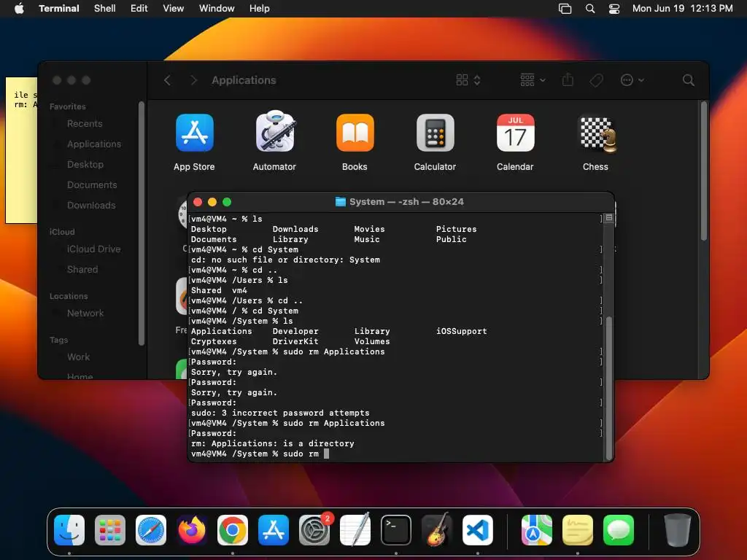Click Finder content area scrollbar
The image size is (747, 560).
tap(704, 171)
